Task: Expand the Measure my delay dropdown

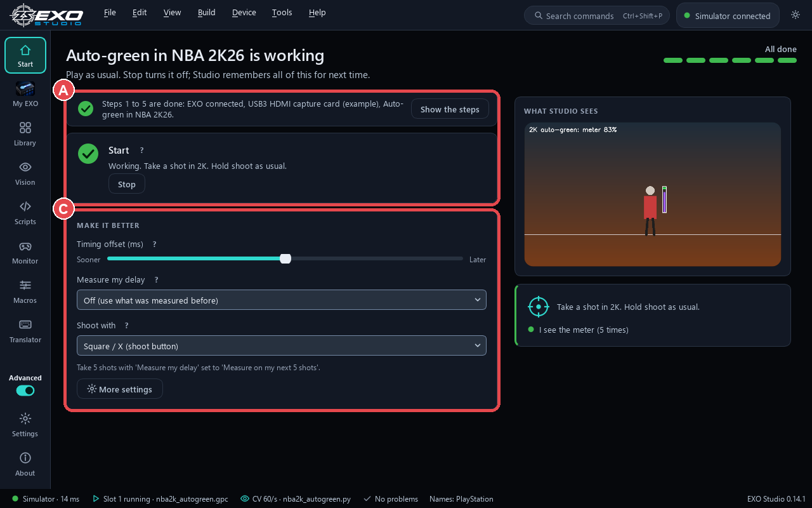Action: click(281, 300)
